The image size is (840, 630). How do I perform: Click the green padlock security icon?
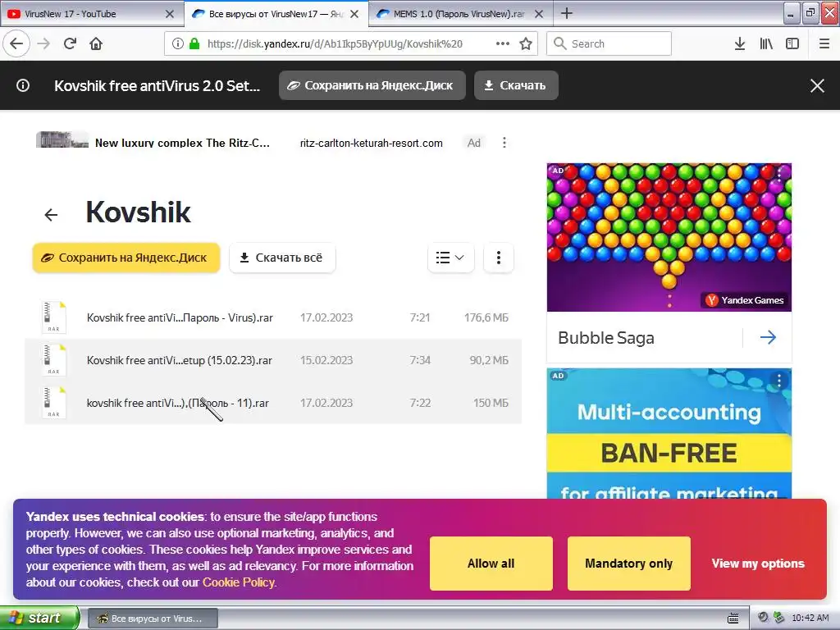pos(194,43)
